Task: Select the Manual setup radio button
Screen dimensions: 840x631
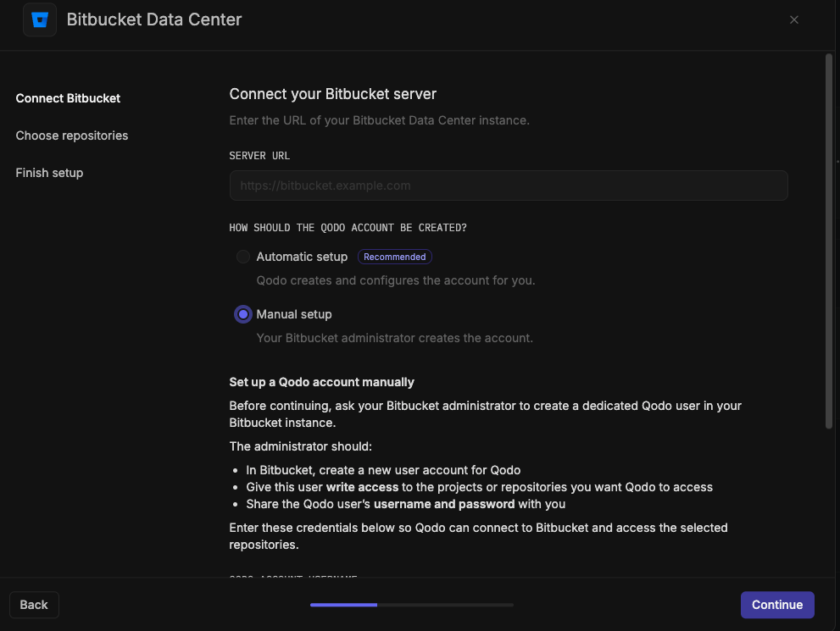Action: tap(243, 314)
